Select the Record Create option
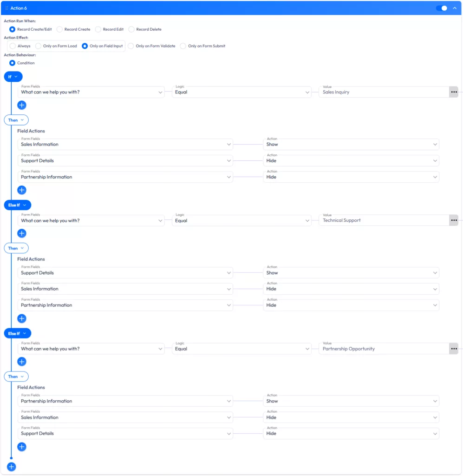The image size is (463, 476). point(60,29)
